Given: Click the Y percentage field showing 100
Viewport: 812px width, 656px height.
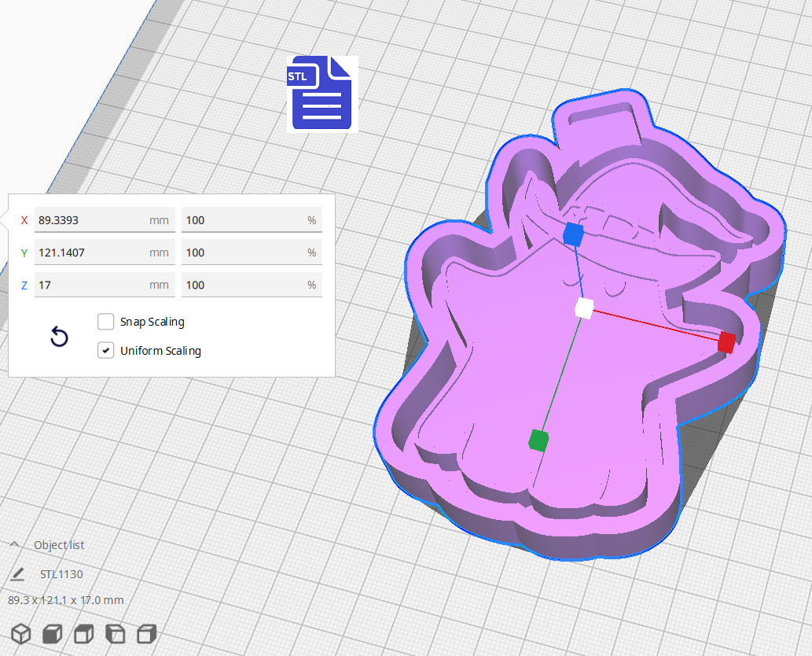Looking at the screenshot, I should point(252,252).
